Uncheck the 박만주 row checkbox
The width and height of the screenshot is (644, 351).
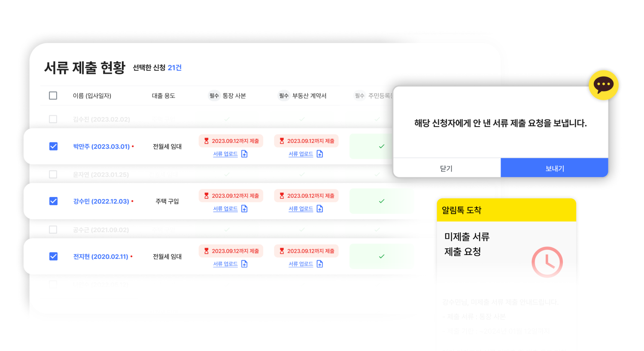point(53,146)
